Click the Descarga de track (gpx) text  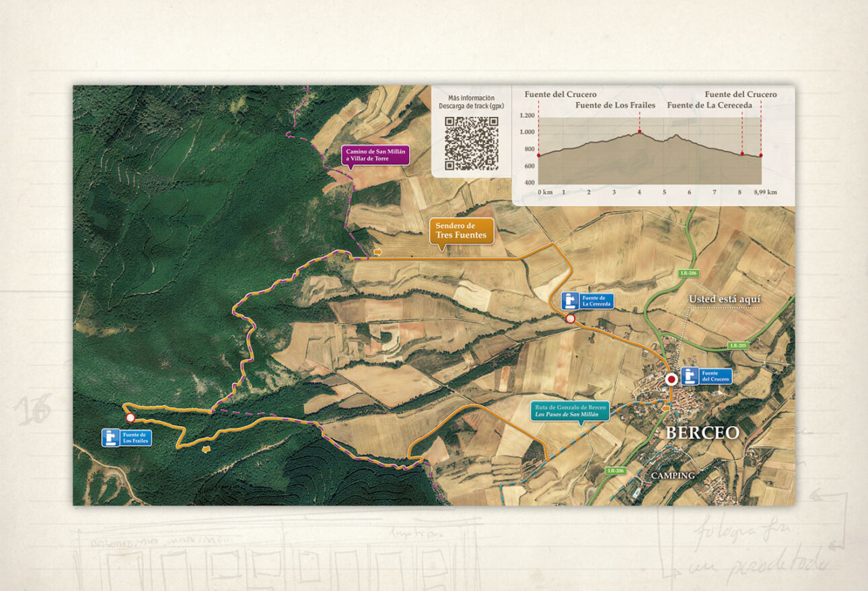[471, 106]
